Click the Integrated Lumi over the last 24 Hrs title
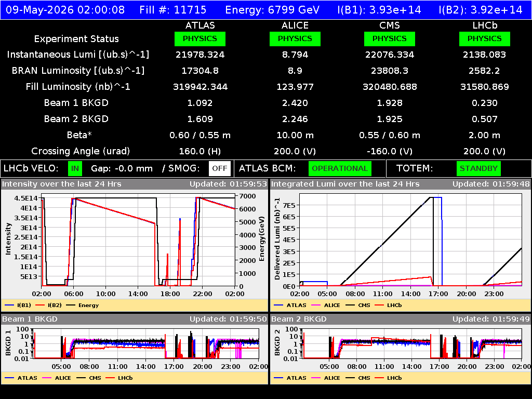 click(345, 184)
